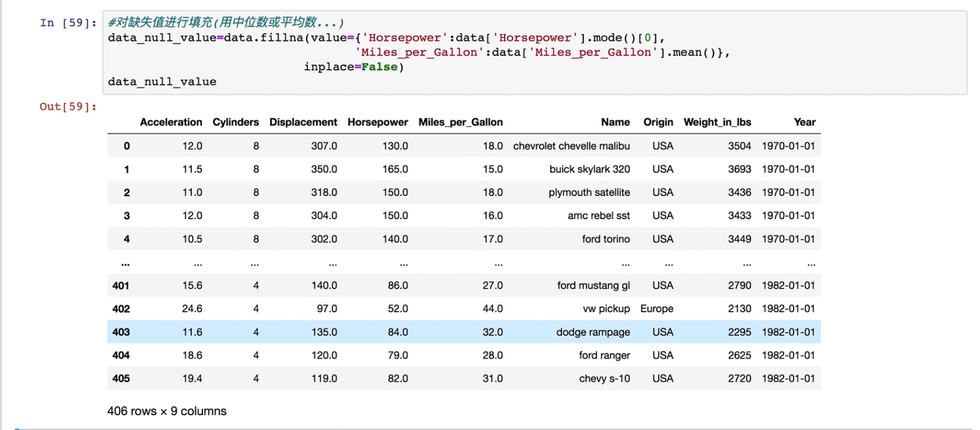
Task: Click the Europe origin cell for vw pickup
Action: point(657,309)
